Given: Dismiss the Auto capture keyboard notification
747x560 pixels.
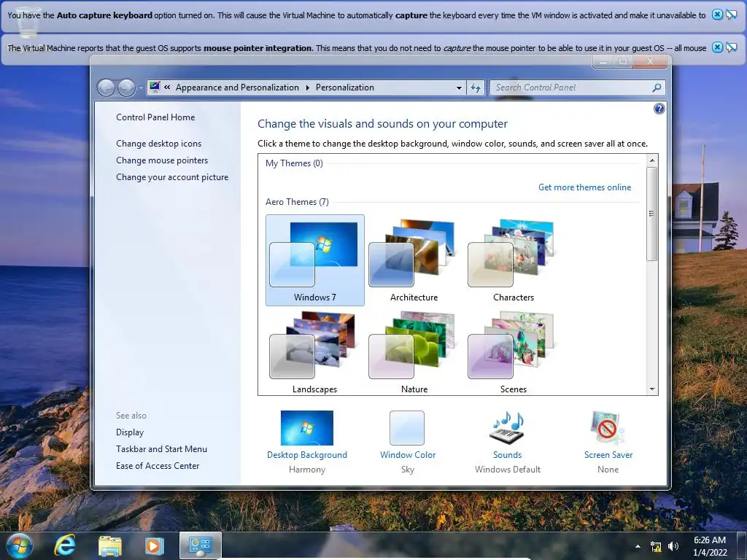Looking at the screenshot, I should click(717, 15).
